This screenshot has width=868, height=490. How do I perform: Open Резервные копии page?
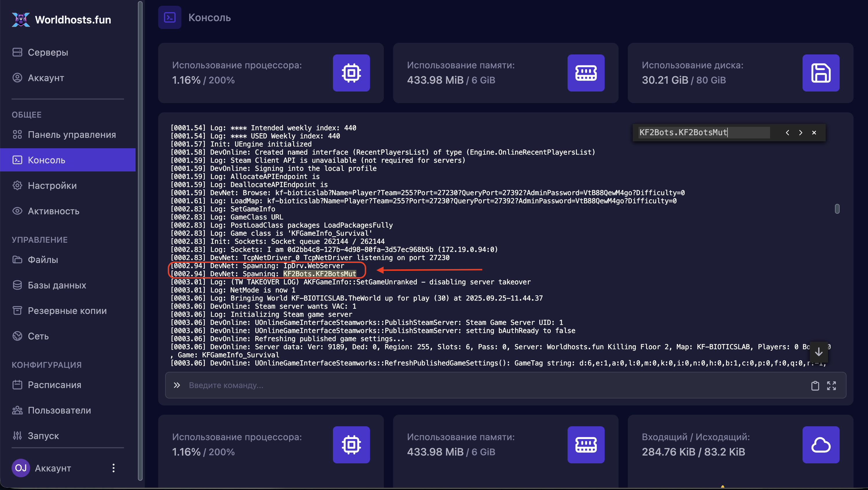(67, 310)
